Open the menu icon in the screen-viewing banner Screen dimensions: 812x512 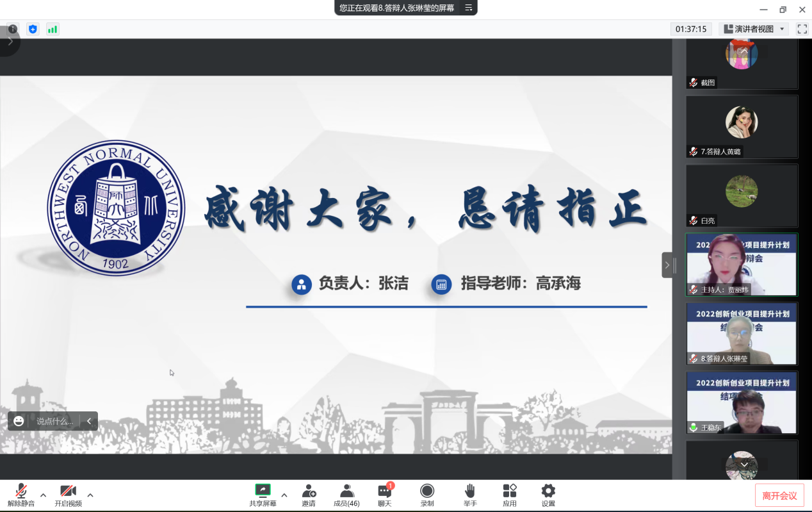469,8
